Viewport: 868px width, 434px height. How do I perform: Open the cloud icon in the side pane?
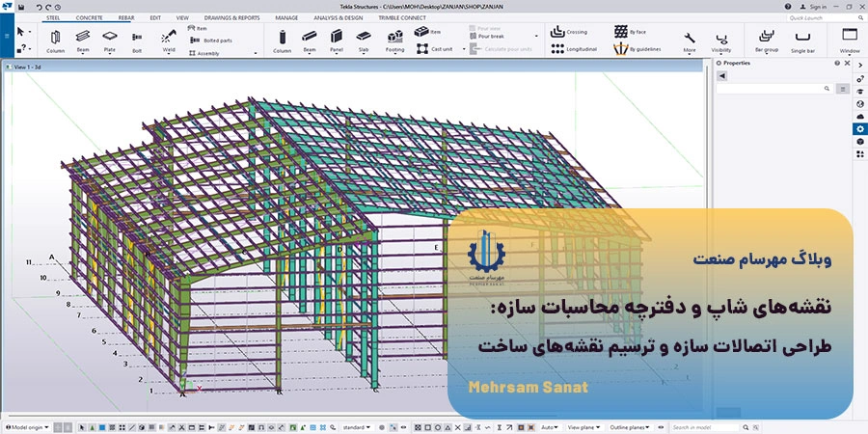point(859,117)
